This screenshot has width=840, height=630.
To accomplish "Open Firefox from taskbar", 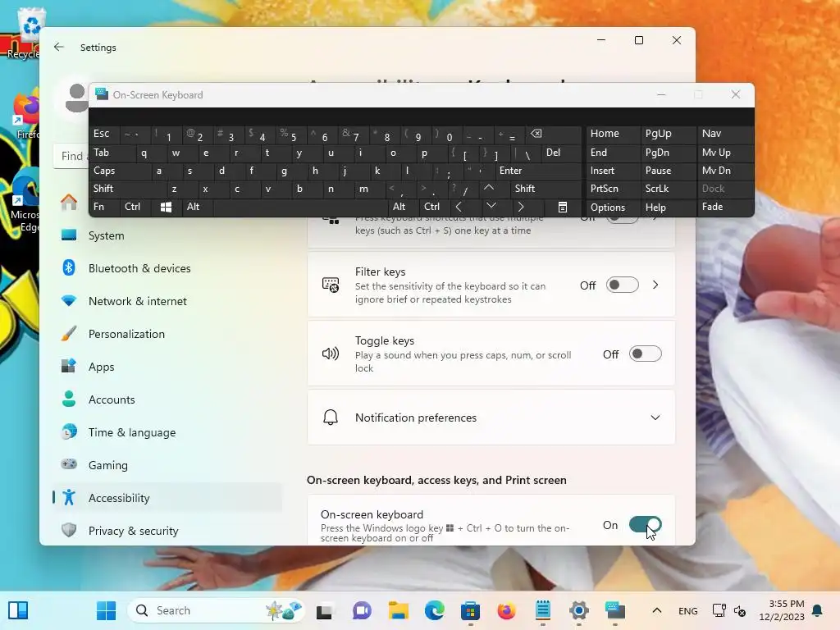I will click(506, 610).
